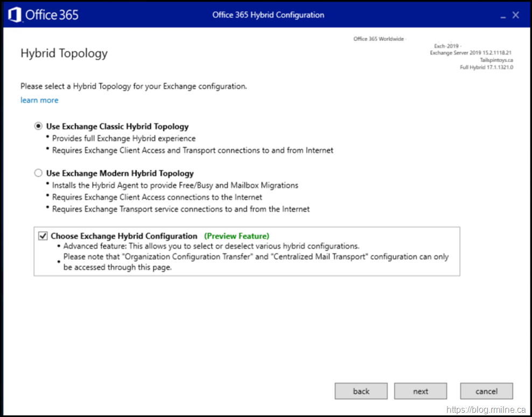Click the Office 365 Hybrid Configuration title
The width and height of the screenshot is (532, 417).
[268, 15]
